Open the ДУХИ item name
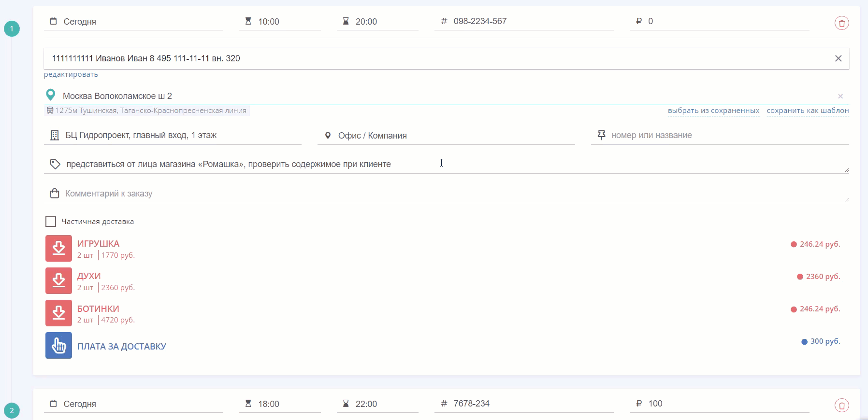868x420 pixels. [x=89, y=276]
